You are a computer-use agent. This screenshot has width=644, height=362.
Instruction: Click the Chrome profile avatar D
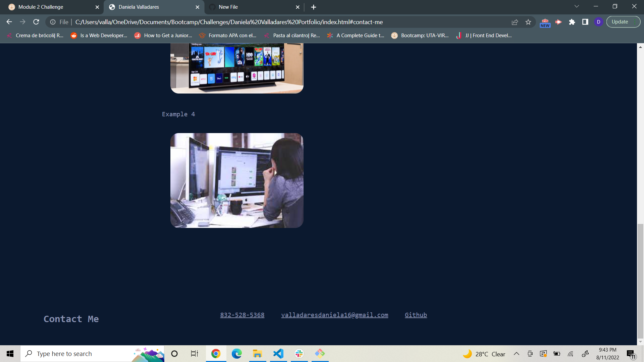coord(599,22)
